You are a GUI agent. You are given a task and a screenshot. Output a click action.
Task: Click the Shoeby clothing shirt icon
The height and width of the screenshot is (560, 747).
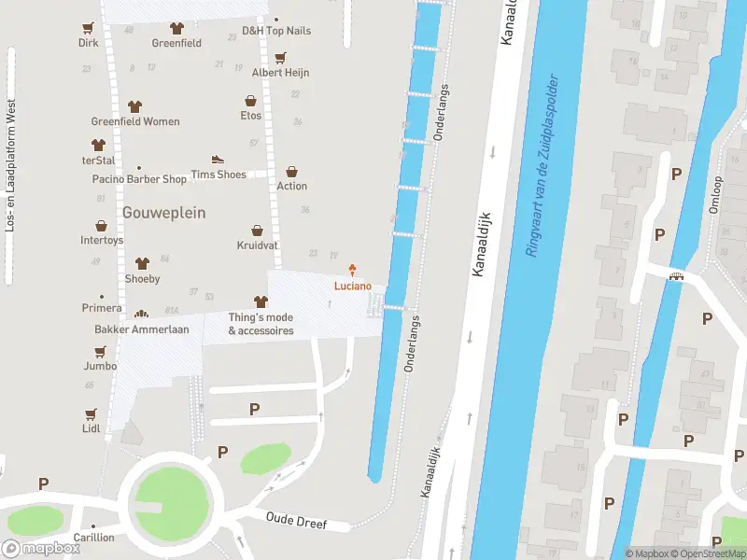(142, 263)
